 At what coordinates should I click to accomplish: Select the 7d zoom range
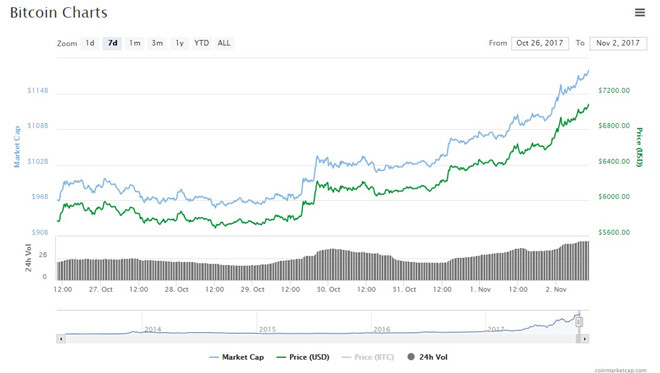point(112,43)
